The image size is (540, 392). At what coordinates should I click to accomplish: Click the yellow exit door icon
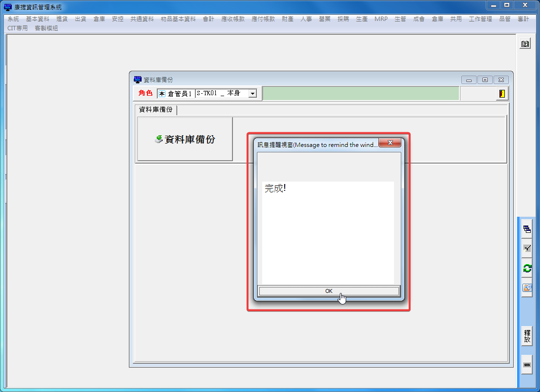tap(501, 94)
